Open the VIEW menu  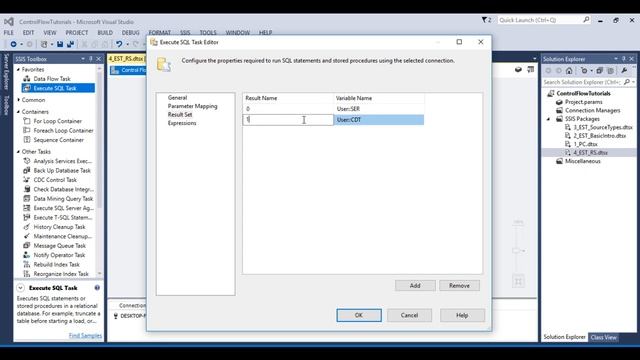pos(50,32)
